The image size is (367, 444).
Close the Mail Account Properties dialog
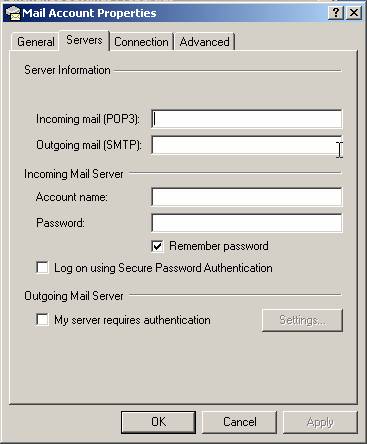[354, 13]
